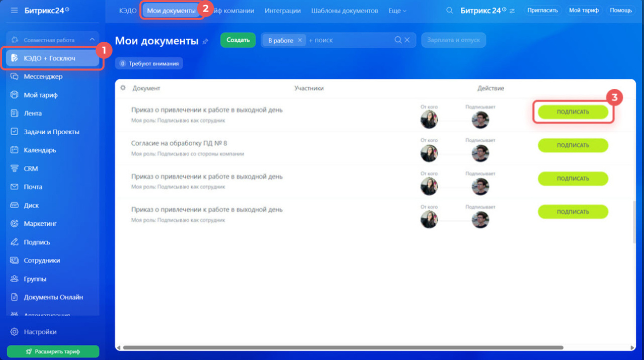Open table settings gear by Документ column
This screenshot has width=644, height=360.
[123, 88]
